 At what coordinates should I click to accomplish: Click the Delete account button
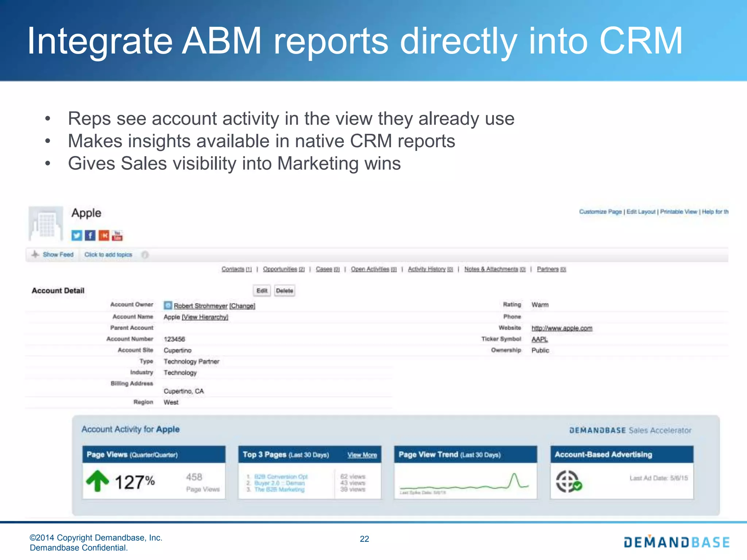(x=285, y=291)
